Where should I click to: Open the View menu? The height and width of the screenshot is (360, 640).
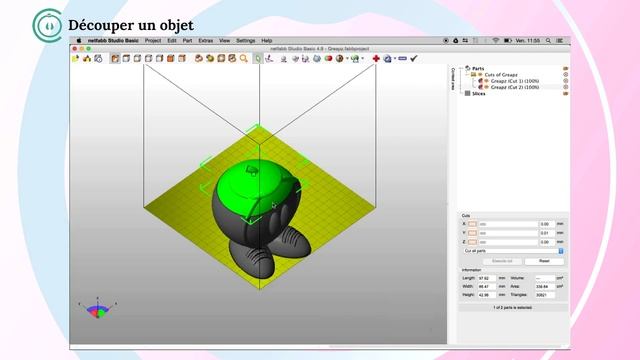coord(224,41)
